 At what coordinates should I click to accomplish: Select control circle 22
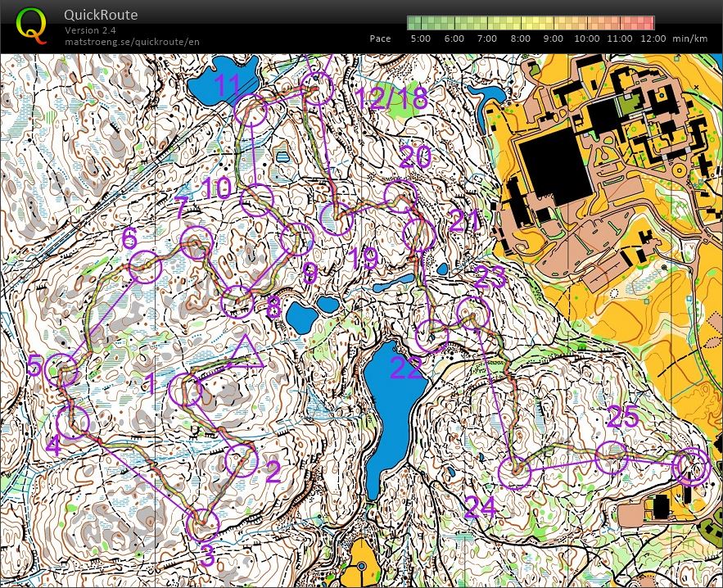[432, 336]
